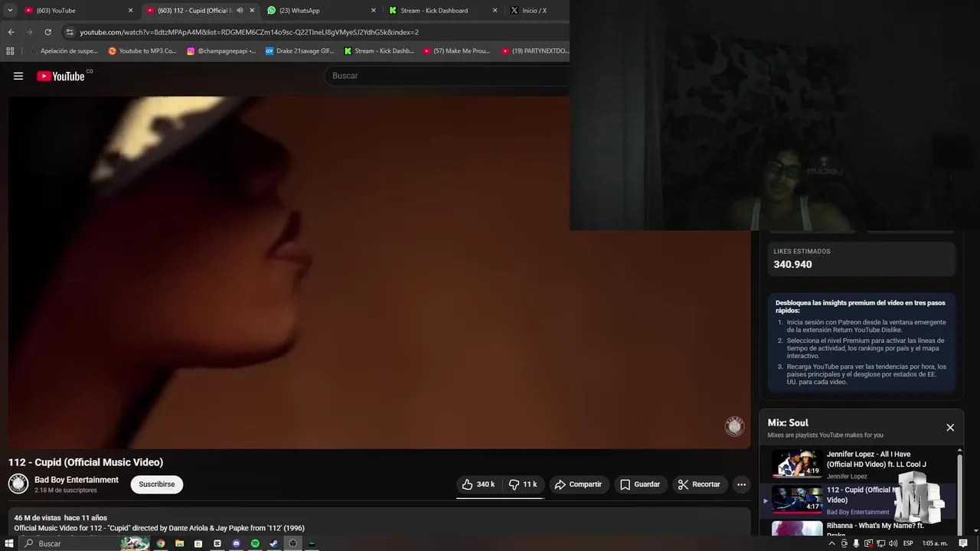Screen dimensions: 980x551
Task: Click the Compartir share button
Action: pos(578,484)
